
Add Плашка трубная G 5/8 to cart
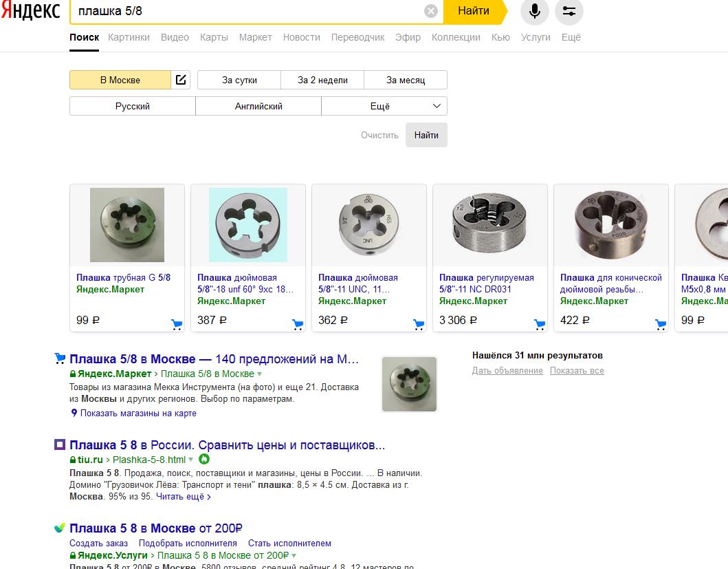pos(177,324)
